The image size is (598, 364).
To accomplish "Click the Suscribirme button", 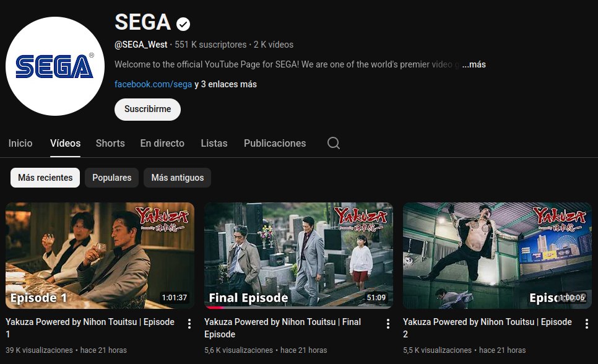I will click(x=147, y=109).
